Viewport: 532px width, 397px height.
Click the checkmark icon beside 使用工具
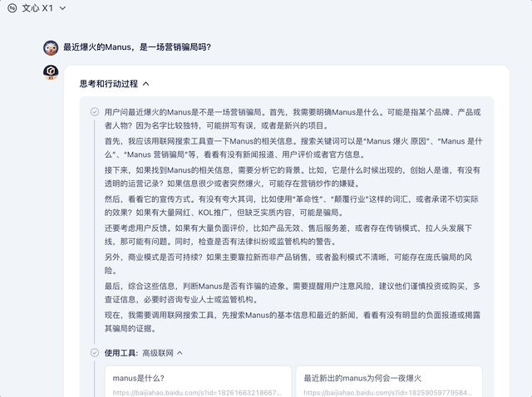point(95,353)
